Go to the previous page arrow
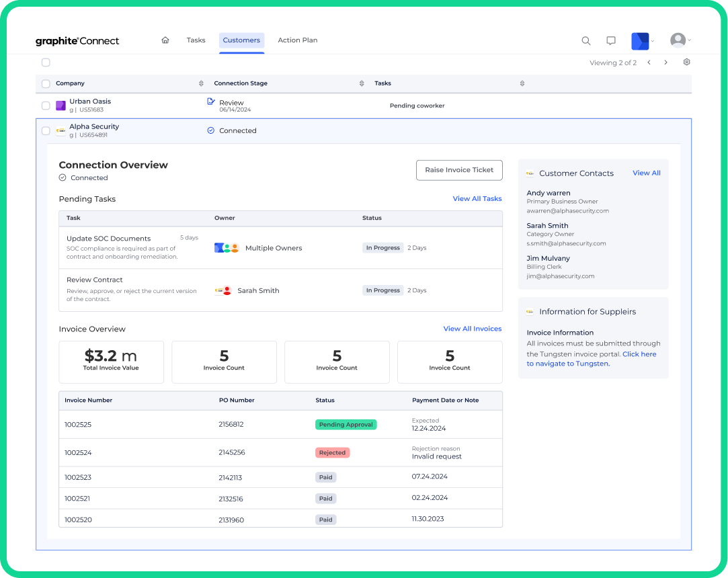The height and width of the screenshot is (578, 728). point(649,63)
